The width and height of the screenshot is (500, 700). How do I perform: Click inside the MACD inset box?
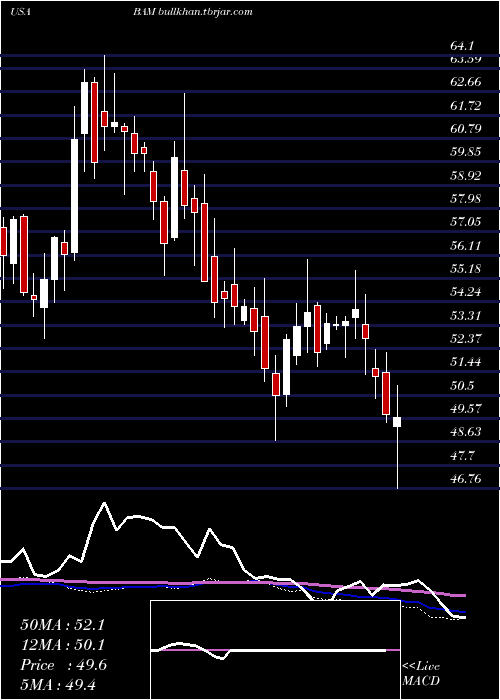pos(275,650)
